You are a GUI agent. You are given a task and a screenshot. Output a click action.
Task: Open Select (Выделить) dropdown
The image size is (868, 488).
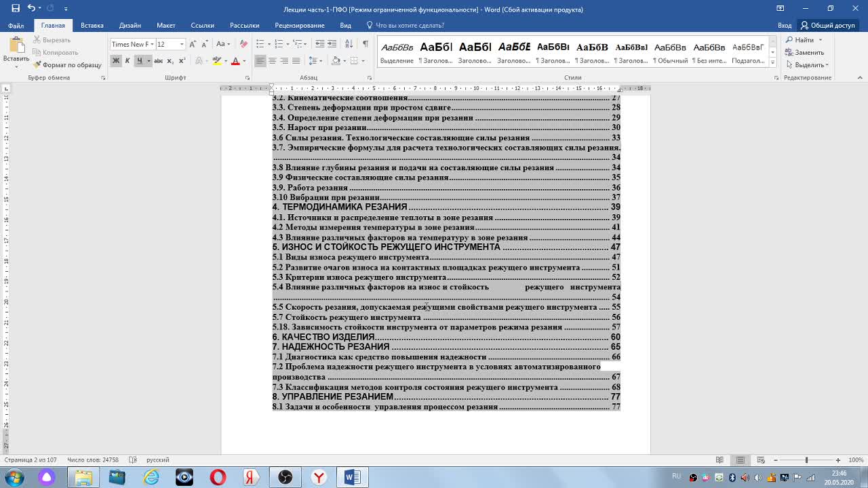click(x=807, y=65)
